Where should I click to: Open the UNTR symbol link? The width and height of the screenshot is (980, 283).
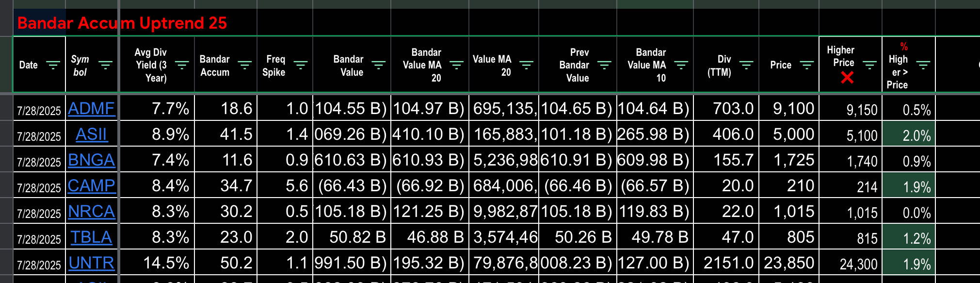coord(91,263)
